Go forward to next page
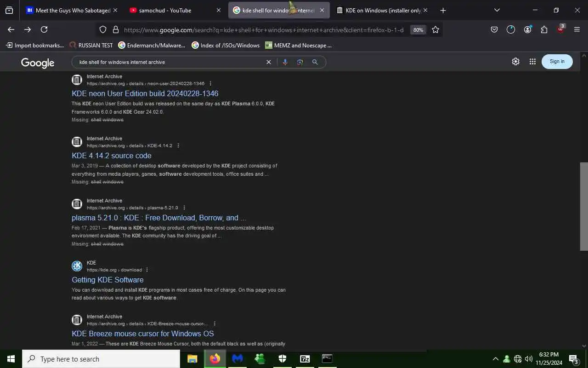The height and width of the screenshot is (368, 588). [28, 29]
